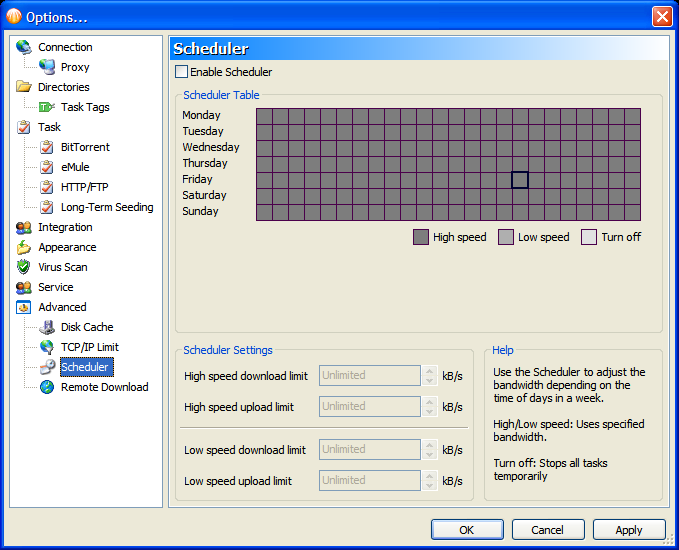Open the Integration settings page
The height and width of the screenshot is (550, 679).
[65, 227]
